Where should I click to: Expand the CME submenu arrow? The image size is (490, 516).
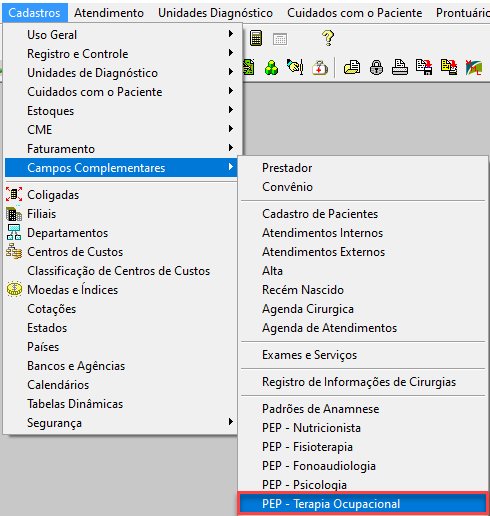230,129
